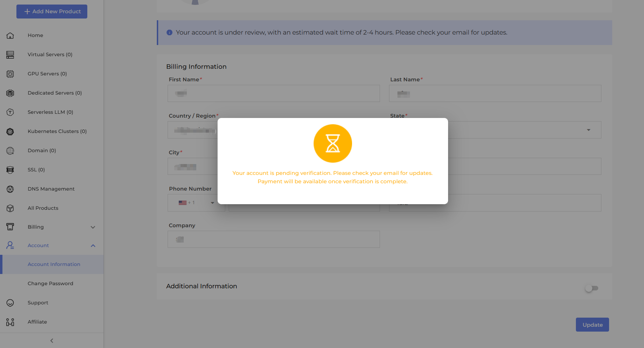The width and height of the screenshot is (644, 348).
Task: Expand the Billing submenu chevron
Action: click(93, 227)
